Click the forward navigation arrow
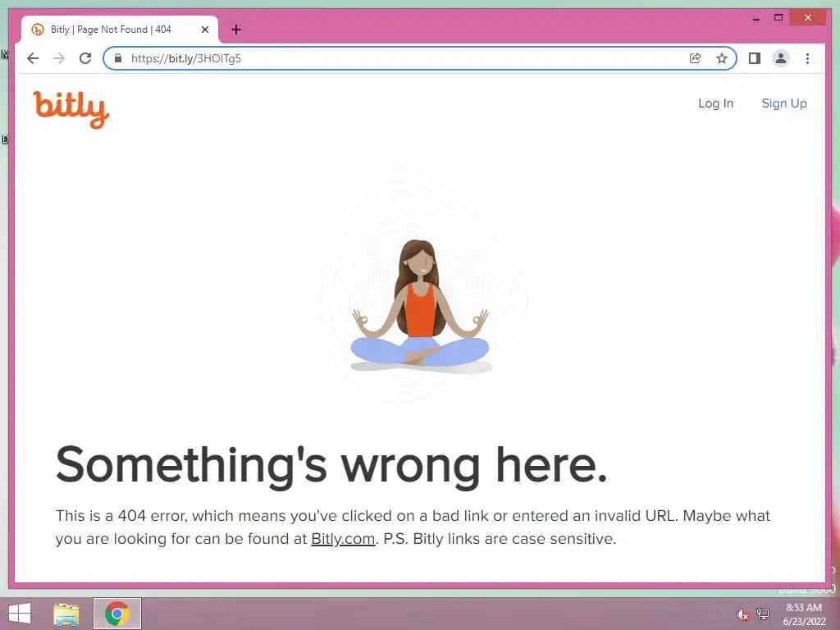 pos(59,58)
